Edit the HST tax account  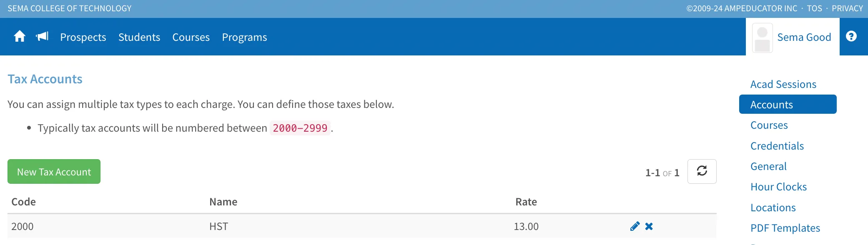(x=635, y=226)
